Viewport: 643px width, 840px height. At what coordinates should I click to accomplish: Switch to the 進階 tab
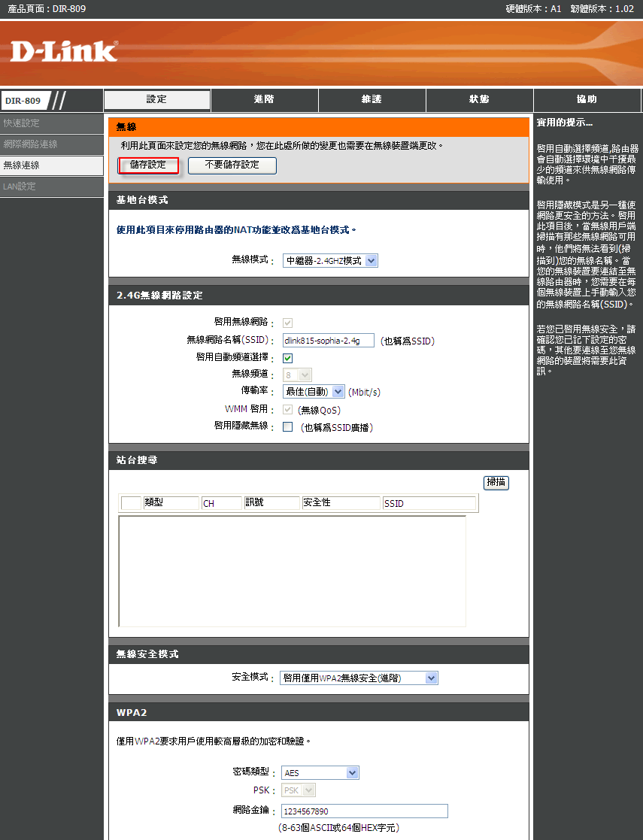coord(265,100)
